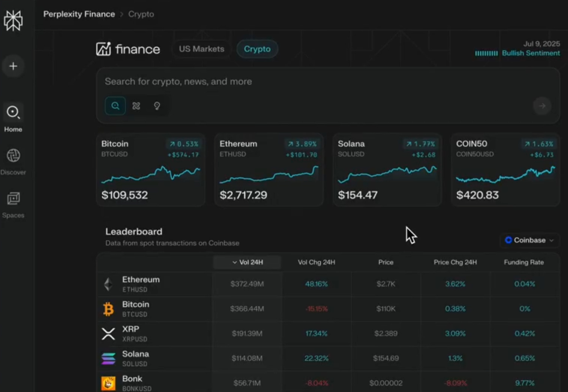This screenshot has height=392, width=568.
Task: Go to Perplexity Finance breadcrumb
Action: click(79, 14)
